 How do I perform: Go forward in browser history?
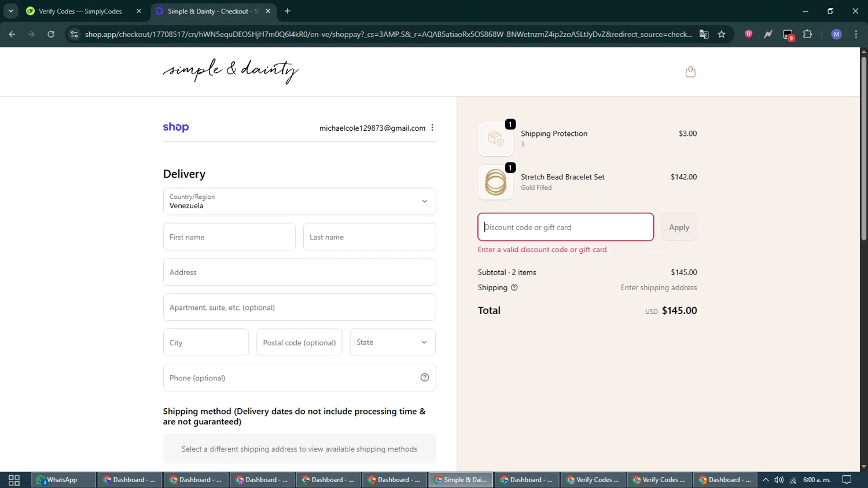(x=31, y=34)
